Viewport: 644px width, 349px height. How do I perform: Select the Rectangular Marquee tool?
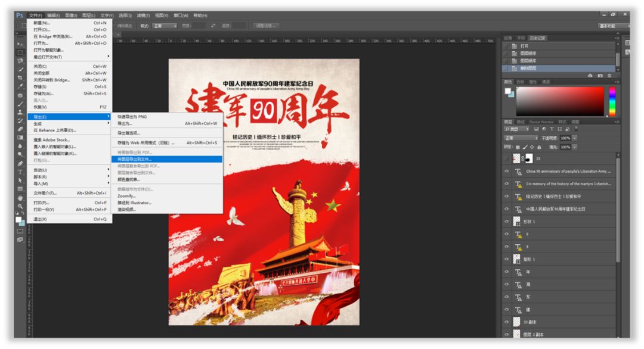tap(20, 52)
